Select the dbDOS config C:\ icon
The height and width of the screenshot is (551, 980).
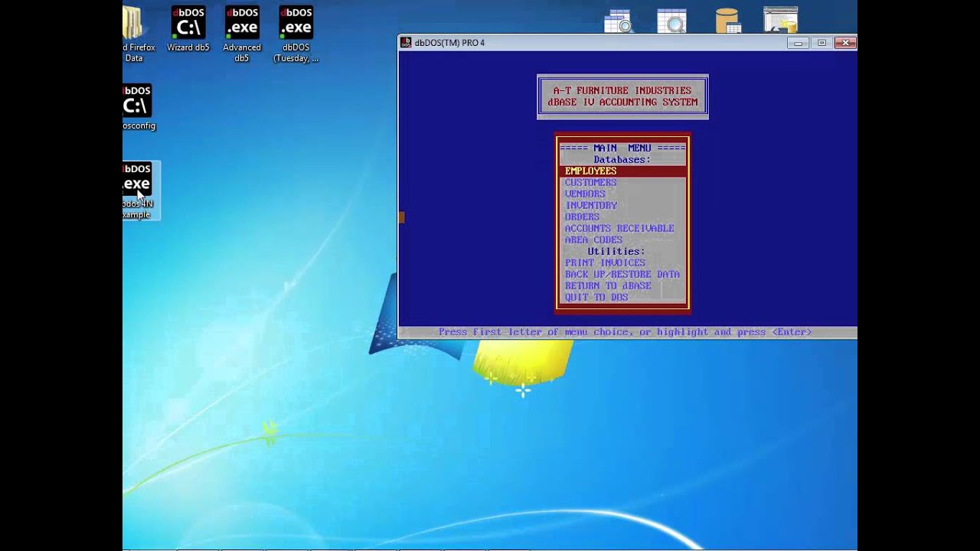pos(138,107)
